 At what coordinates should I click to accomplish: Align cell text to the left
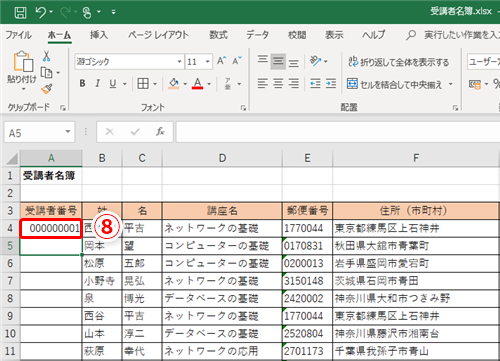click(x=263, y=83)
